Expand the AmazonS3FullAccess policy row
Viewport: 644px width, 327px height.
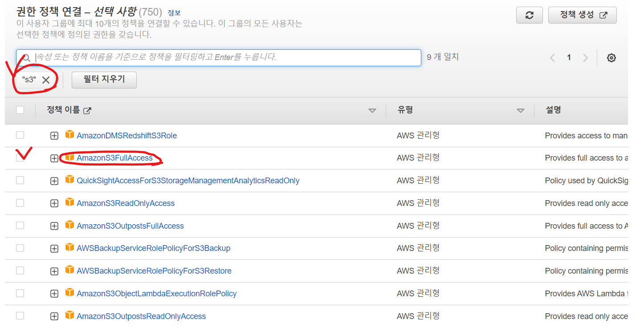[x=54, y=158]
